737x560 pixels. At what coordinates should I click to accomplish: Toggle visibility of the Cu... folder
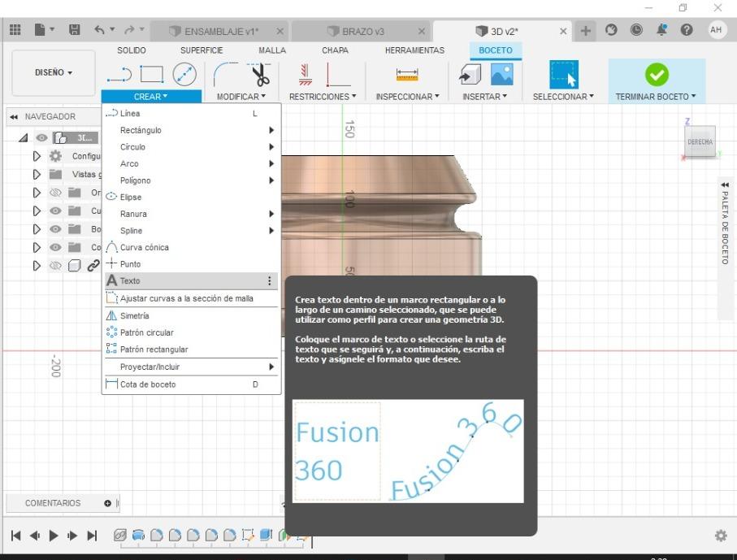(x=55, y=211)
